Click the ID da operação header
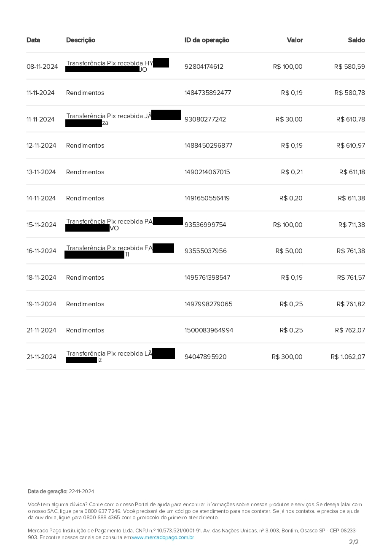Screen dimensions: 392x556 click(x=207, y=40)
